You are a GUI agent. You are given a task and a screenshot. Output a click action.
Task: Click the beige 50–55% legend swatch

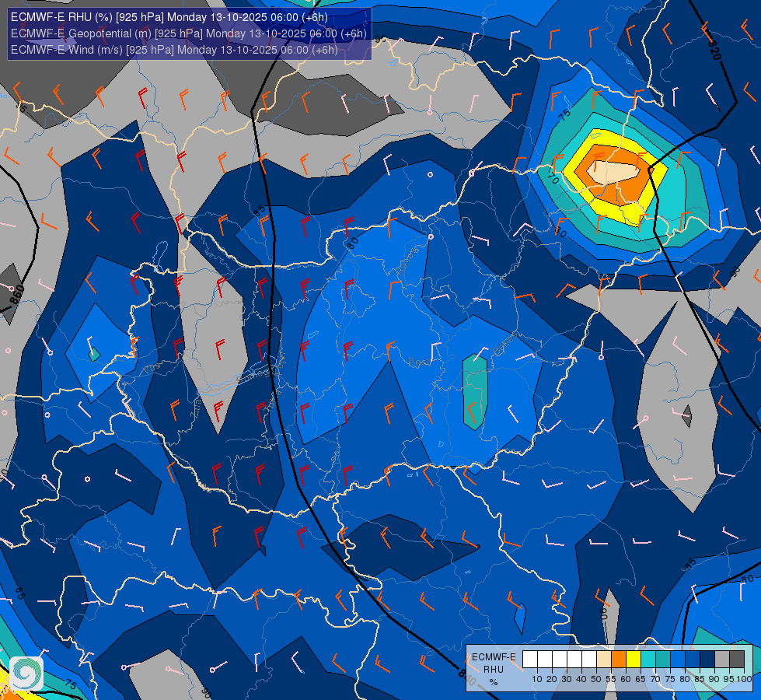pyautogui.click(x=604, y=660)
